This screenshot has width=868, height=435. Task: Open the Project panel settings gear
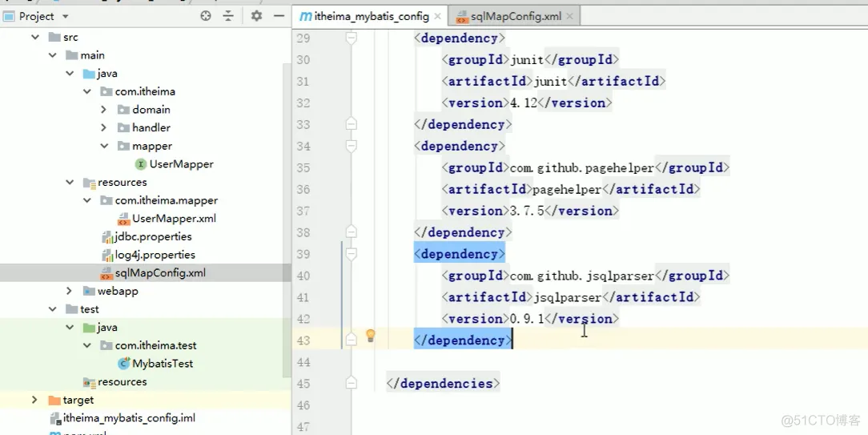click(256, 16)
